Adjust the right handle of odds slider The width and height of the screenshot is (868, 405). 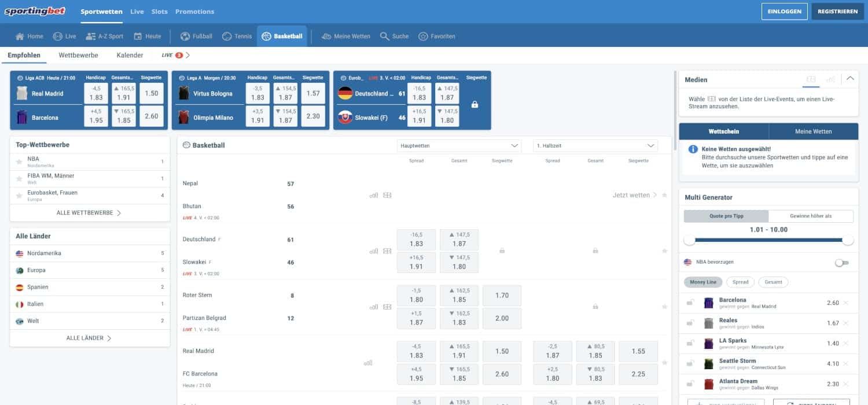(x=848, y=240)
